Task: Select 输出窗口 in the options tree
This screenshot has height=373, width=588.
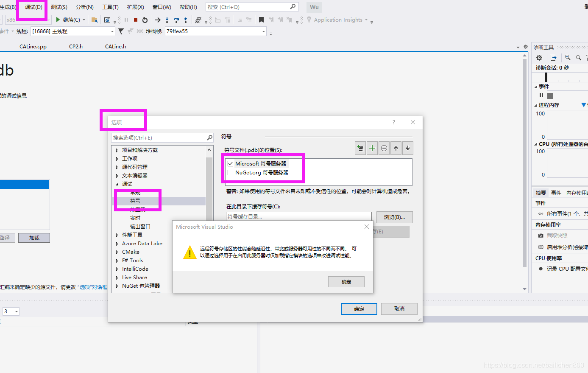Action: (140, 227)
